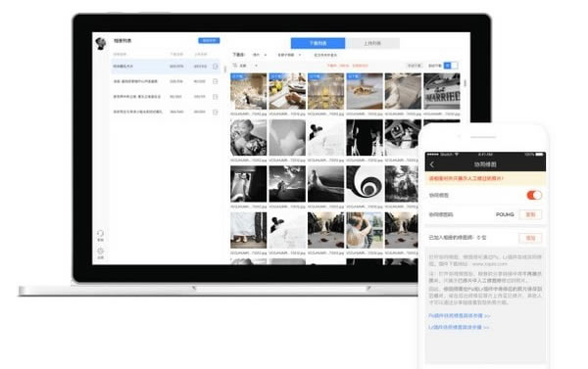
Task: Open the wedding invitation papers thumbnail
Action: [x=403, y=91]
